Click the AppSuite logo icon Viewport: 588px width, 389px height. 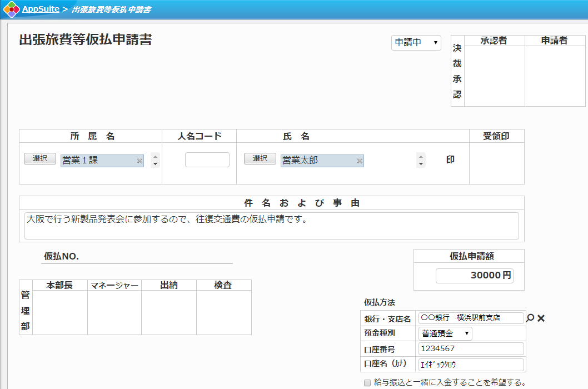[11, 9]
